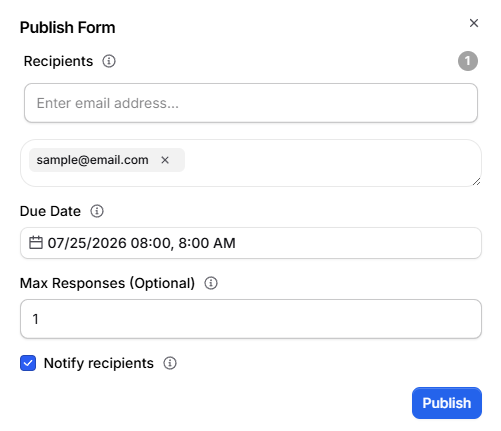Viewport: 501px width, 431px height.
Task: Click the Notify recipients label text
Action: click(x=99, y=363)
